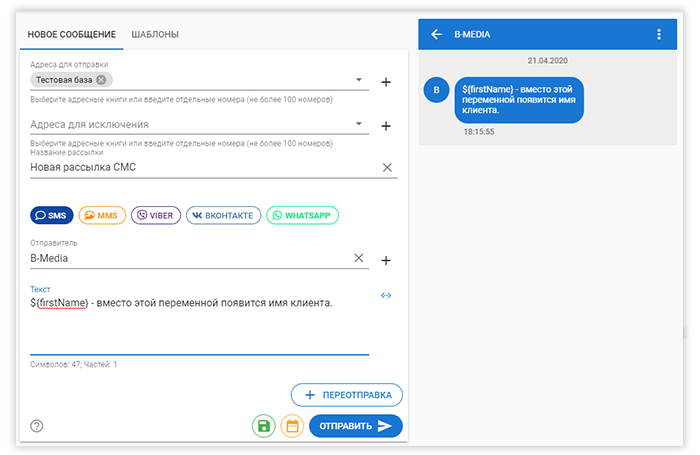700x455 pixels.
Task: Choose the Viber channel
Action: (155, 215)
